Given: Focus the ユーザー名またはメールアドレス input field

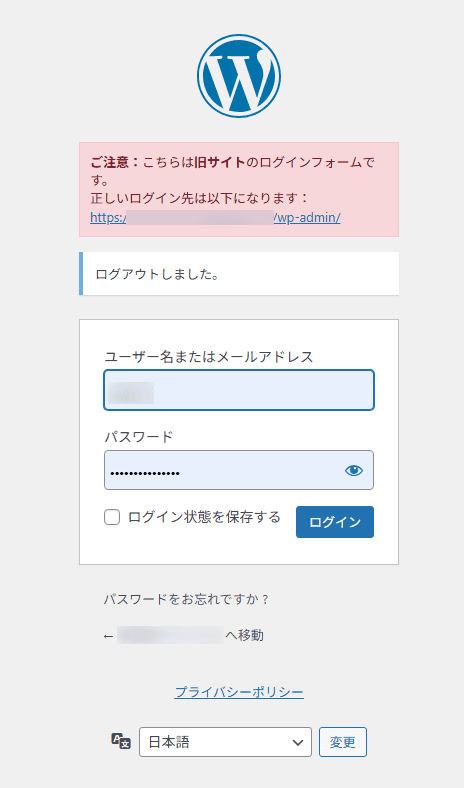Looking at the screenshot, I should 239,390.
